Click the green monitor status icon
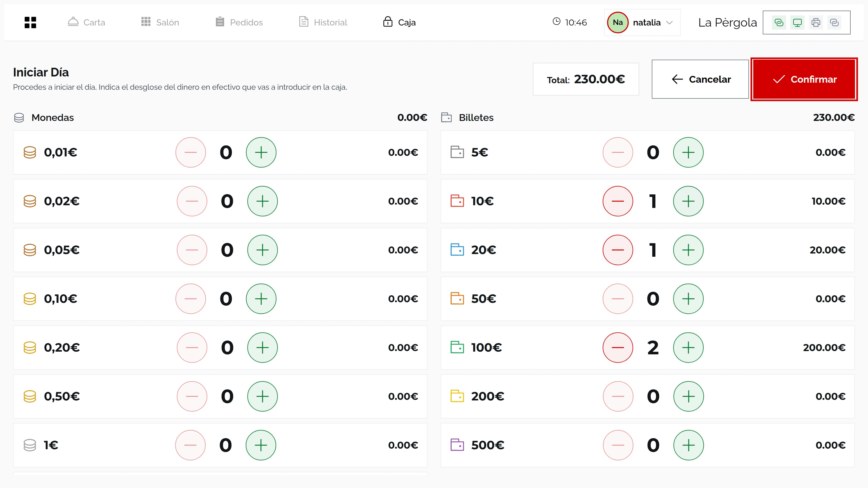Image resolution: width=868 pixels, height=488 pixels. (797, 23)
